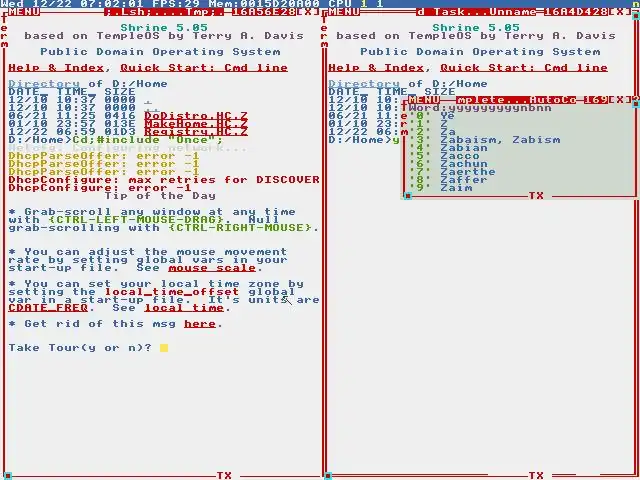Select autocomplete entry 1 Z
This screenshot has width=640, height=480.
tap(428, 124)
